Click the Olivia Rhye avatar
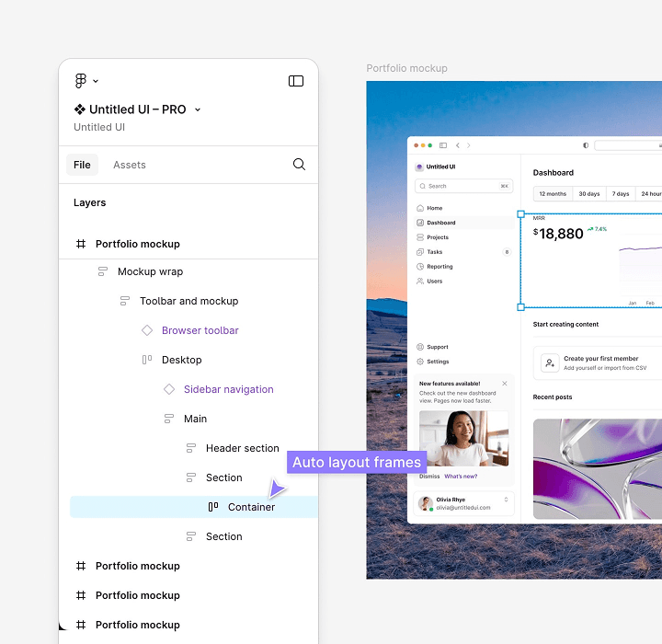The width and height of the screenshot is (662, 644). pyautogui.click(x=426, y=503)
